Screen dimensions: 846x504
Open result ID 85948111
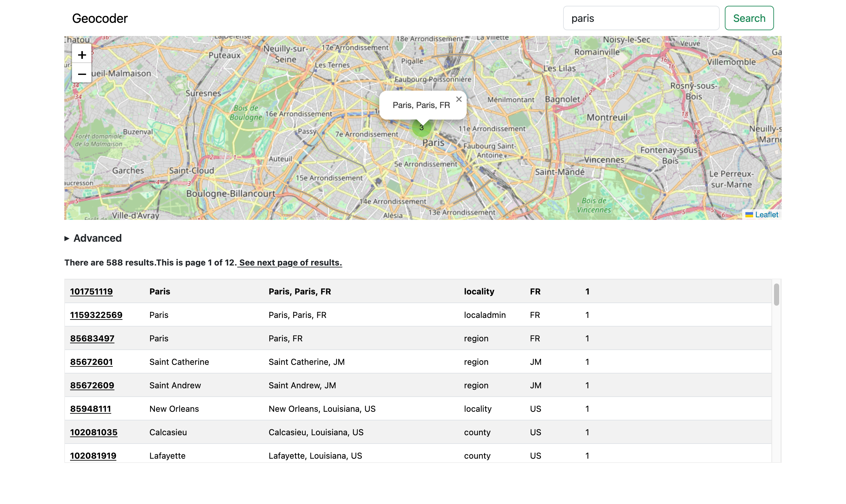pos(90,409)
